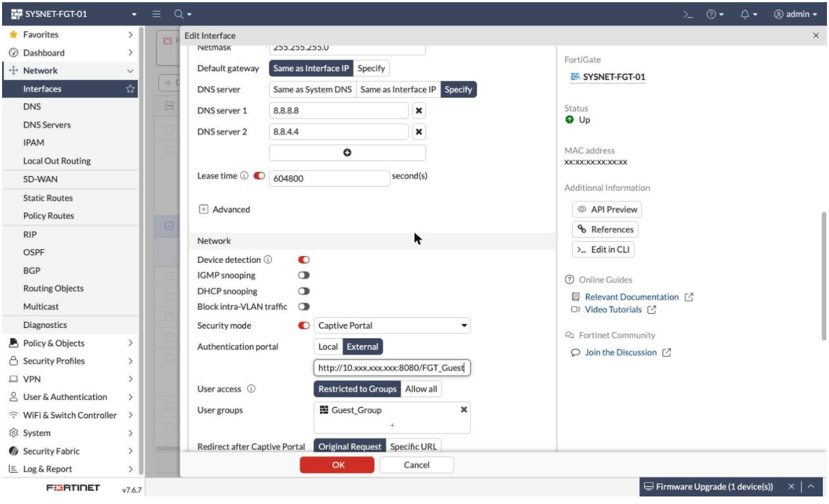Image resolution: width=829 pixels, height=504 pixels.
Task: Set User access to Restricted to Groups
Action: (x=357, y=389)
